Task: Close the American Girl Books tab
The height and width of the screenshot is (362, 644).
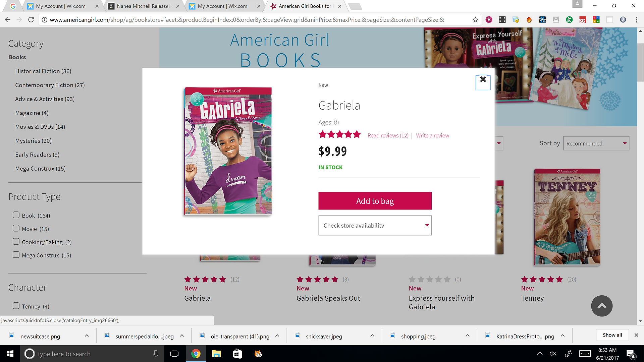Action: tap(339, 6)
